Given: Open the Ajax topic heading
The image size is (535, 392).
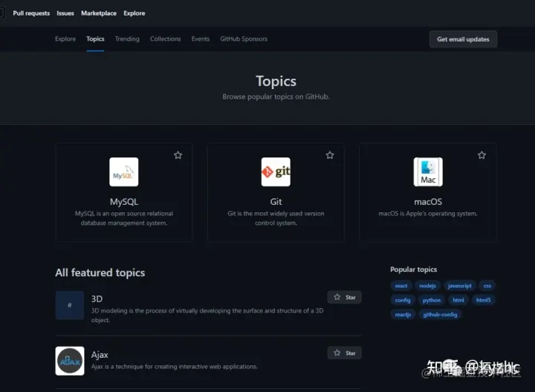Looking at the screenshot, I should coord(100,355).
